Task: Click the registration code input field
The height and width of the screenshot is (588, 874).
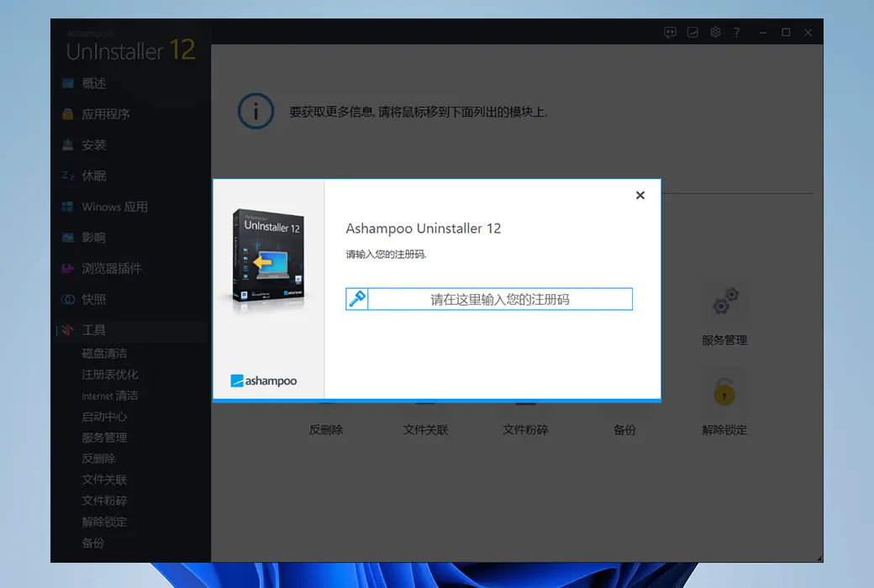Action: pyautogui.click(x=500, y=299)
